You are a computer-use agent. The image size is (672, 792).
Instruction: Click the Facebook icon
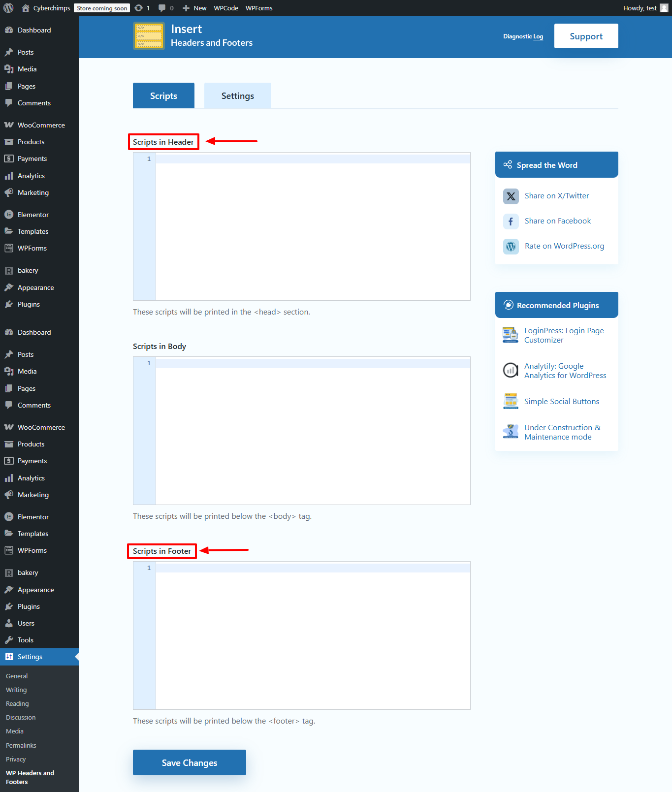point(511,222)
